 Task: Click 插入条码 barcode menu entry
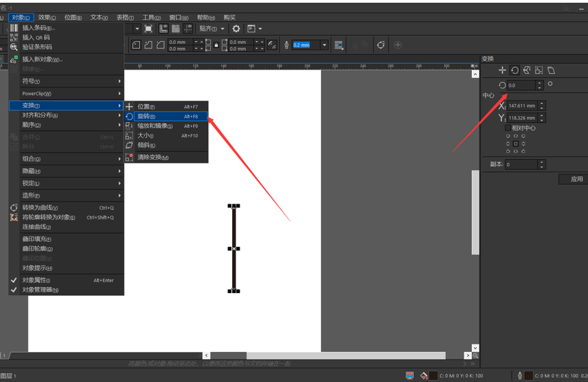38,28
